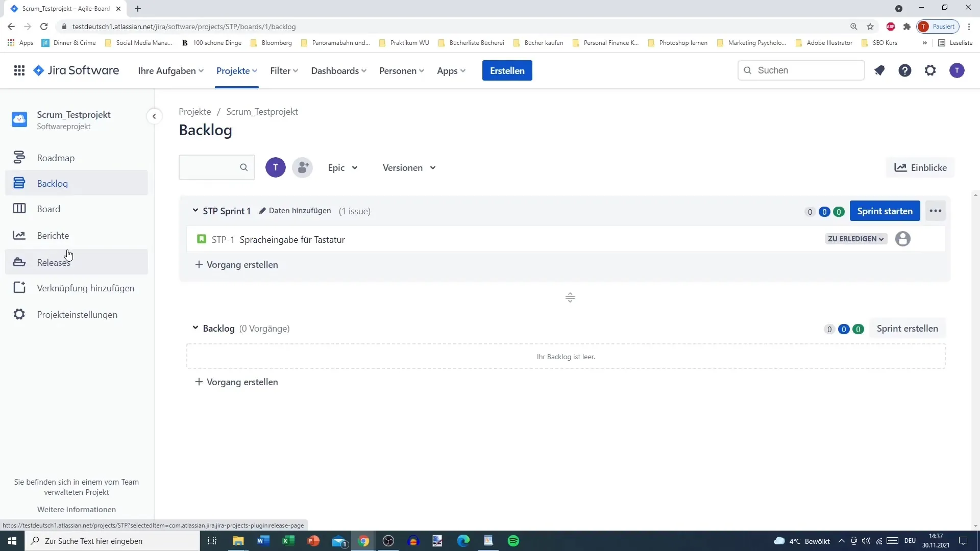The image size is (980, 551).
Task: Click the Vorgang erstellen link in sprint
Action: (x=237, y=264)
